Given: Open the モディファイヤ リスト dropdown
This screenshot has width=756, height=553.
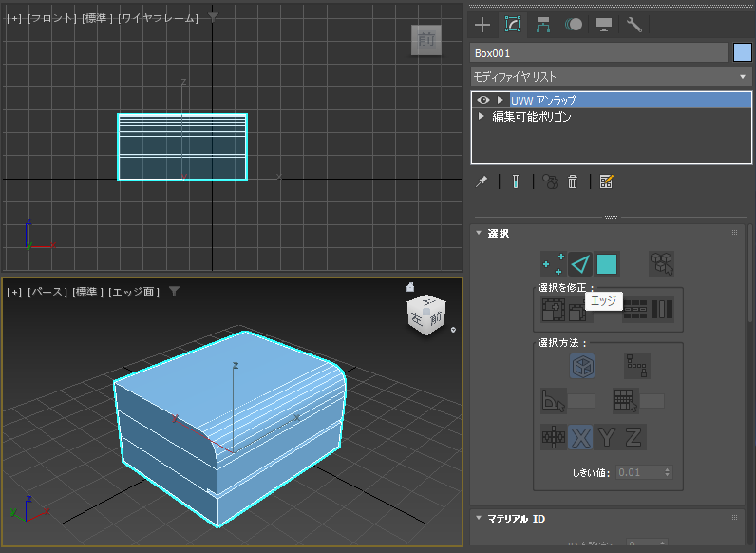Looking at the screenshot, I should 611,77.
